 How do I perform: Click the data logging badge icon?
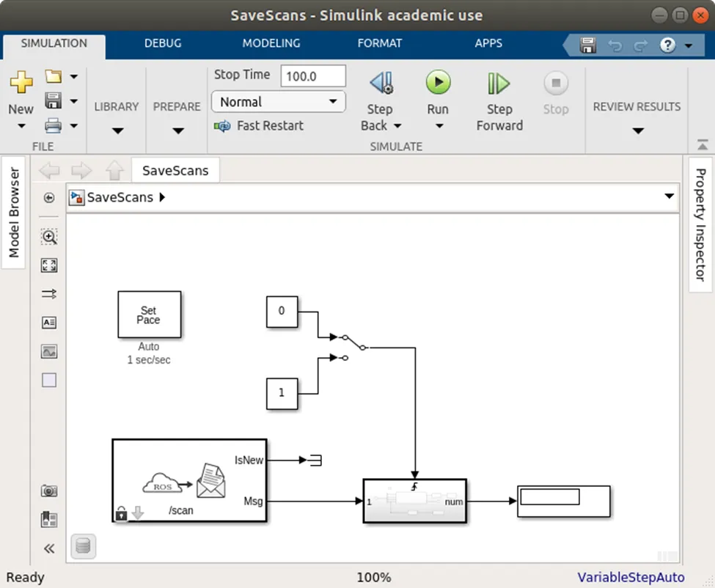(x=83, y=546)
